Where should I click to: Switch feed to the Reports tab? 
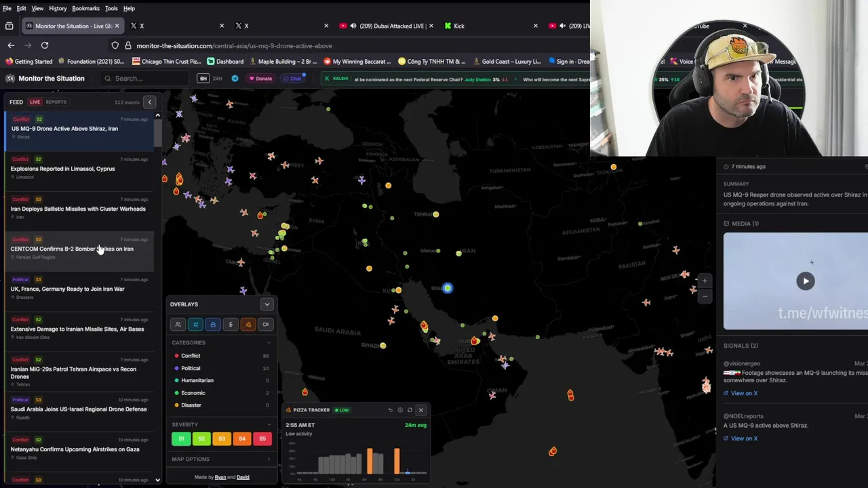pyautogui.click(x=56, y=102)
